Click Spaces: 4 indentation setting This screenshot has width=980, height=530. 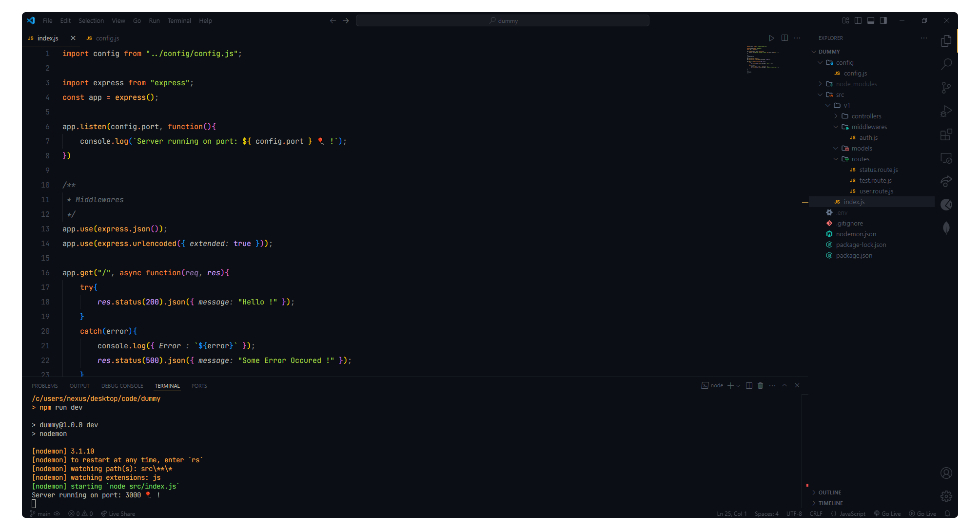coord(766,514)
